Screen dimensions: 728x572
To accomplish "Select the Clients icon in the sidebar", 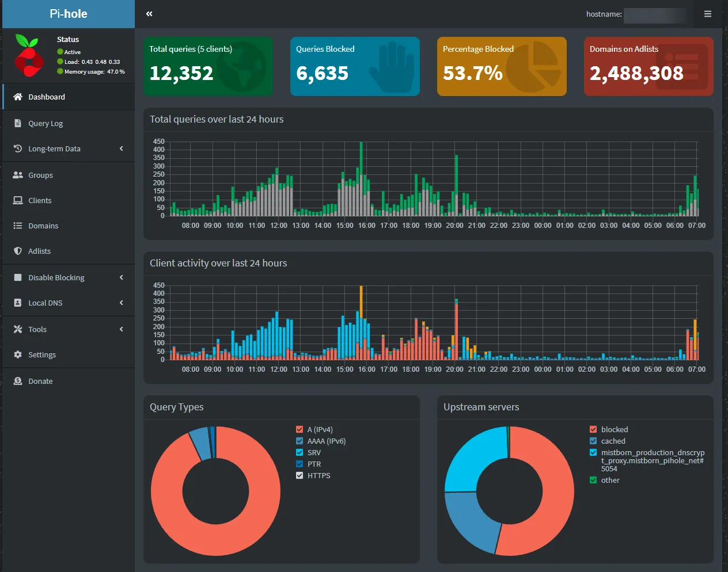I will [18, 200].
